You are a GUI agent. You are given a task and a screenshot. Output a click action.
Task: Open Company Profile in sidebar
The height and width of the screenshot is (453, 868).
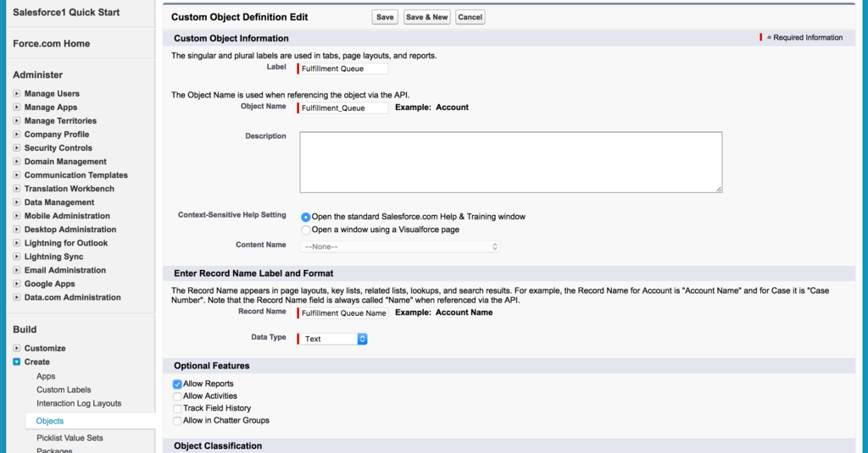57,135
